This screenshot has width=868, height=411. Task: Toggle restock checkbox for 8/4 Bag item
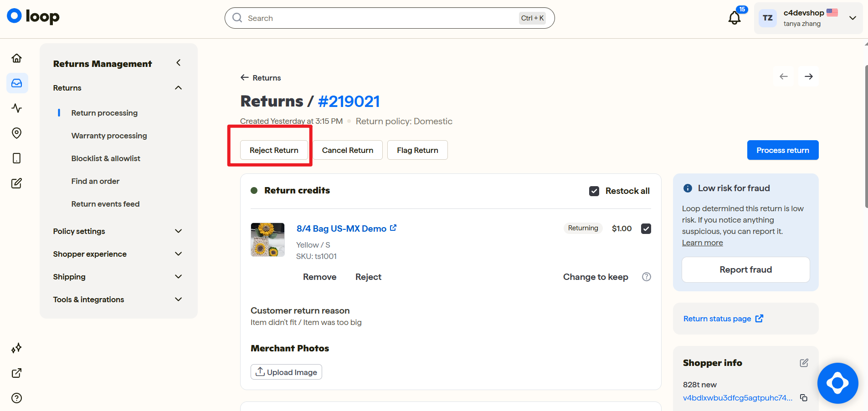pyautogui.click(x=646, y=228)
